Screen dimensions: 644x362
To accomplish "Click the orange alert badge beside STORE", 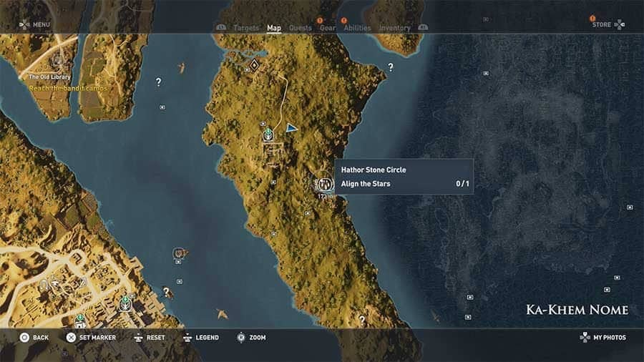I will coord(592,19).
